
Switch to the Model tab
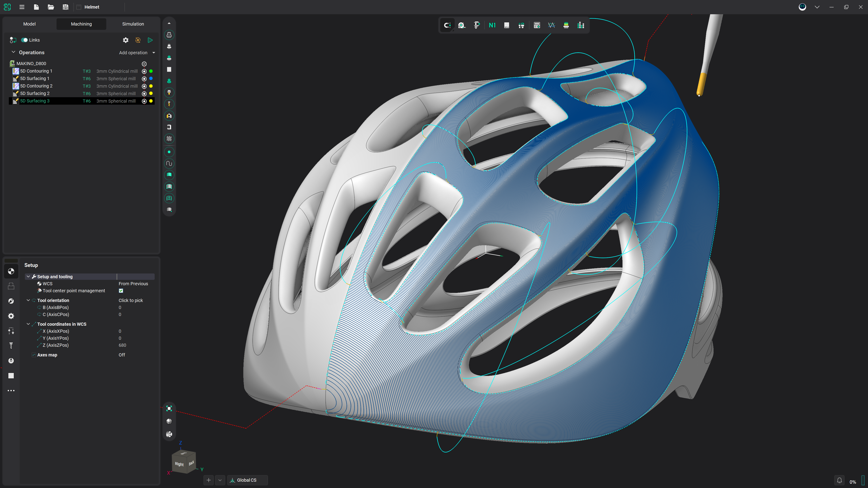29,24
